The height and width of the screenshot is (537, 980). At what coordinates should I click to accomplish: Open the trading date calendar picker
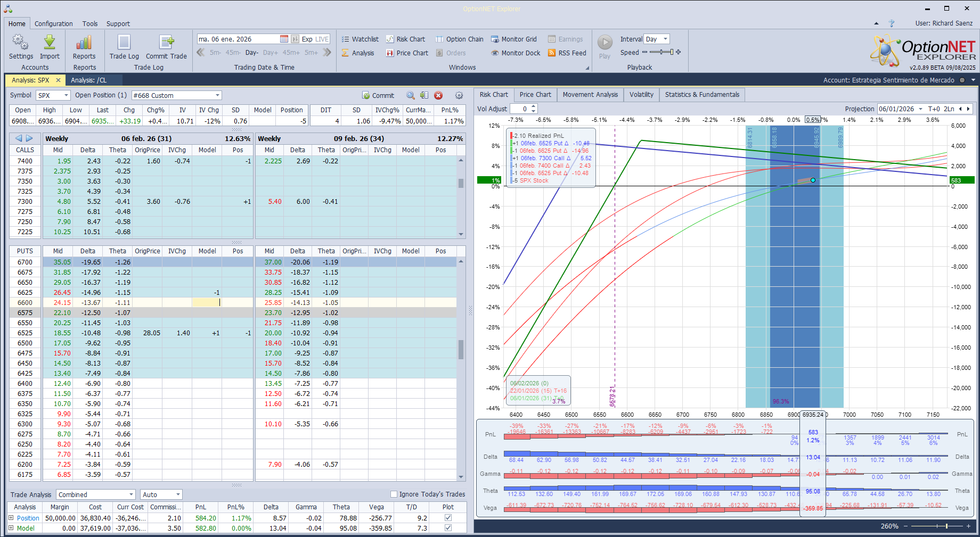click(284, 39)
